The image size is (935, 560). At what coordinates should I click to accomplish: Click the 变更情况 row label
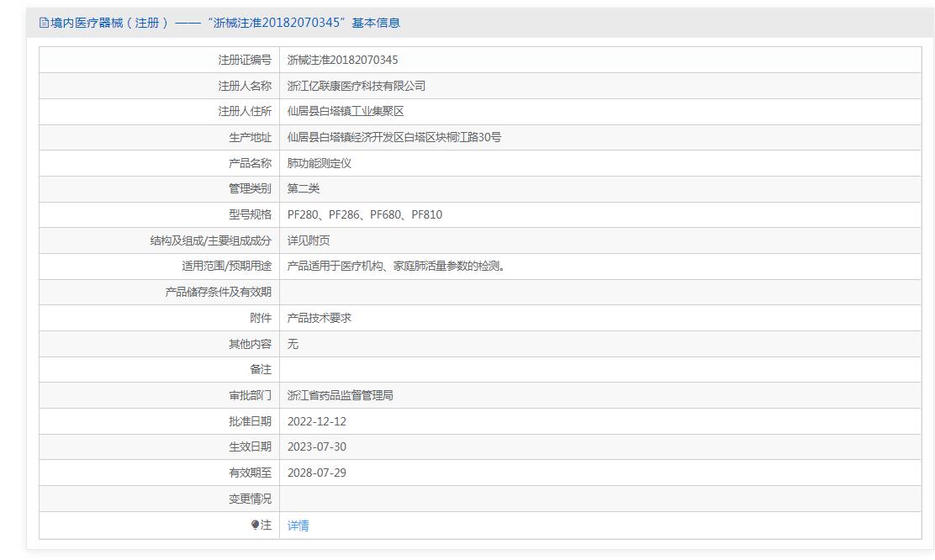tap(250, 499)
